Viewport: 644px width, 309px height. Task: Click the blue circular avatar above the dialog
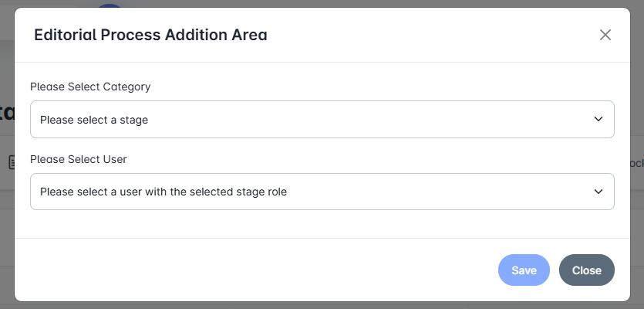coord(110,5)
